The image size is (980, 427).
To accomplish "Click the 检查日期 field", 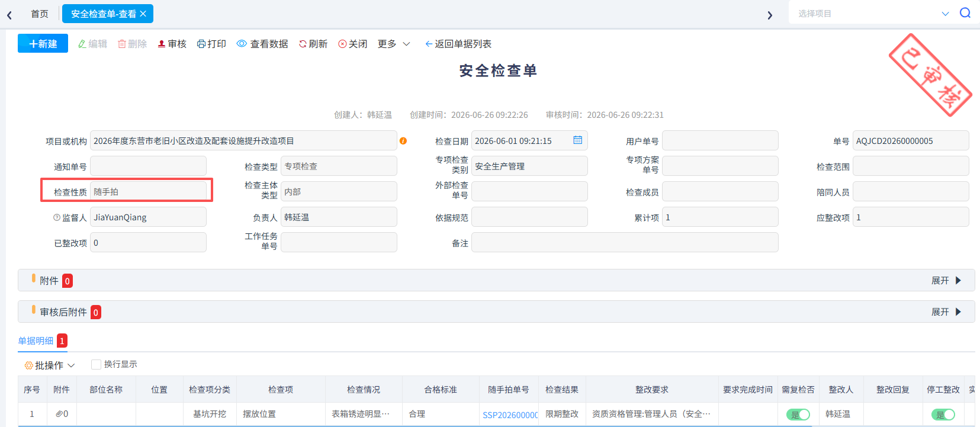I will [529, 141].
